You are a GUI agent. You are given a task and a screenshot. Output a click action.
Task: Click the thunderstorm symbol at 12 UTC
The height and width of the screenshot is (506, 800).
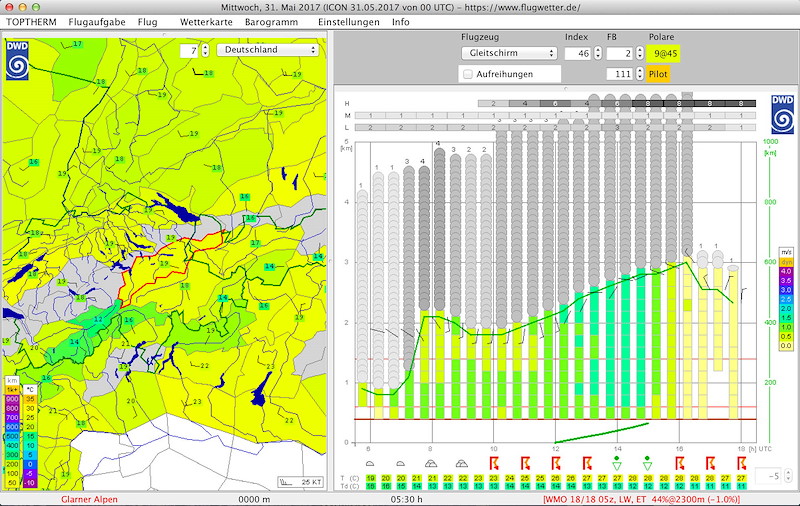pyautogui.click(x=556, y=463)
